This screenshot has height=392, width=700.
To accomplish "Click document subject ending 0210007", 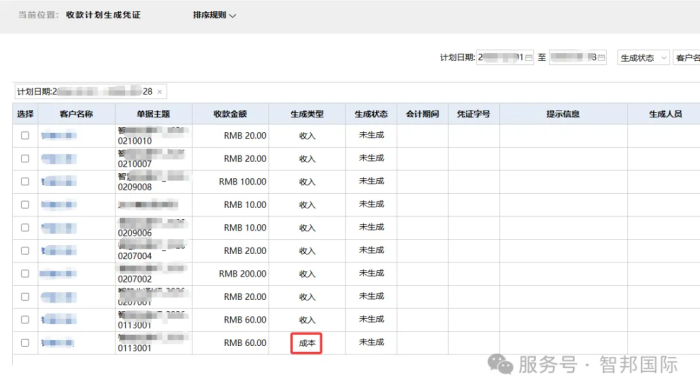I will point(152,159).
